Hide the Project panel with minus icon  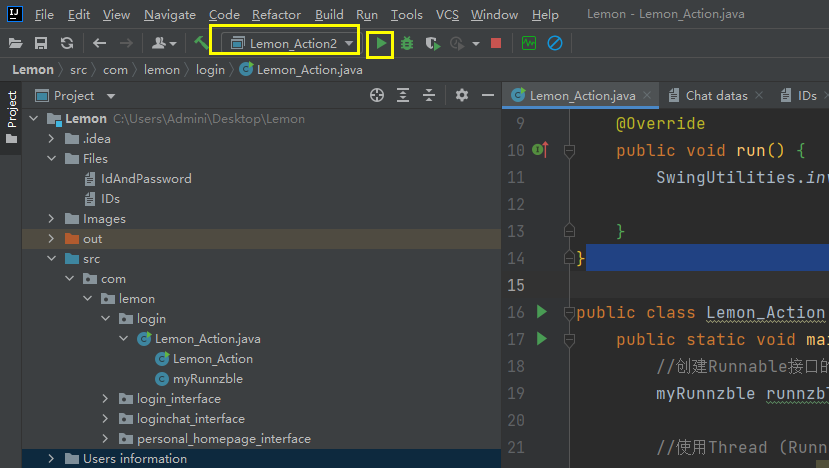pos(487,95)
